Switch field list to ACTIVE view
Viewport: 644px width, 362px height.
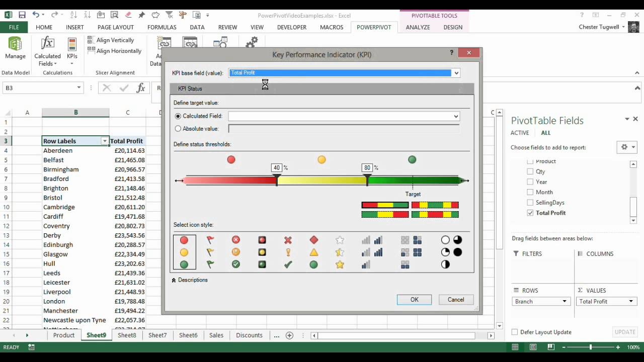[x=520, y=133]
